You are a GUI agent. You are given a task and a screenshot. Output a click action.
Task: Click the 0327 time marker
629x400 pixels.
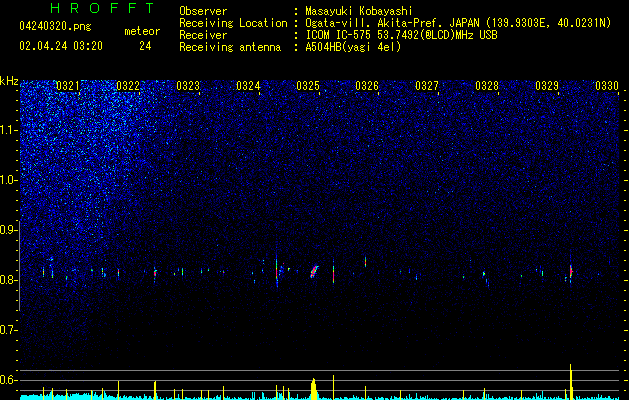click(x=427, y=86)
